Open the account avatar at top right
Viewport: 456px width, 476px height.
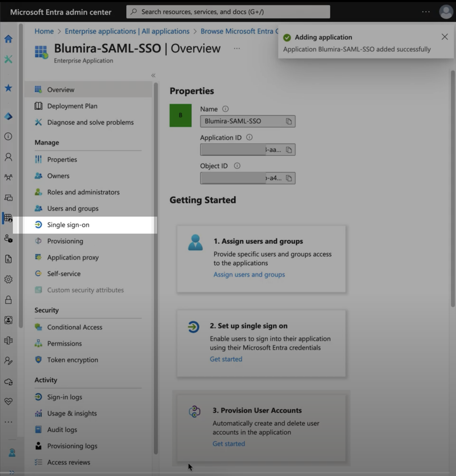click(x=446, y=12)
